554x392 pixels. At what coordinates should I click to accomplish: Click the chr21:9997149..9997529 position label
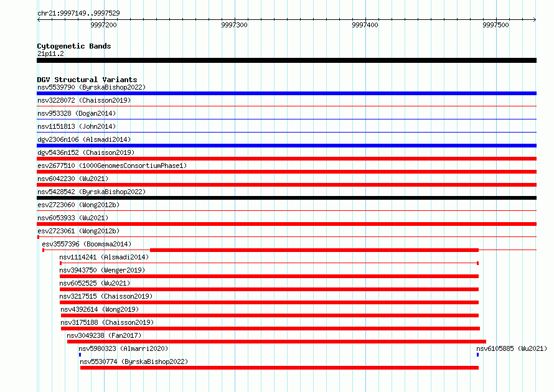tap(78, 13)
